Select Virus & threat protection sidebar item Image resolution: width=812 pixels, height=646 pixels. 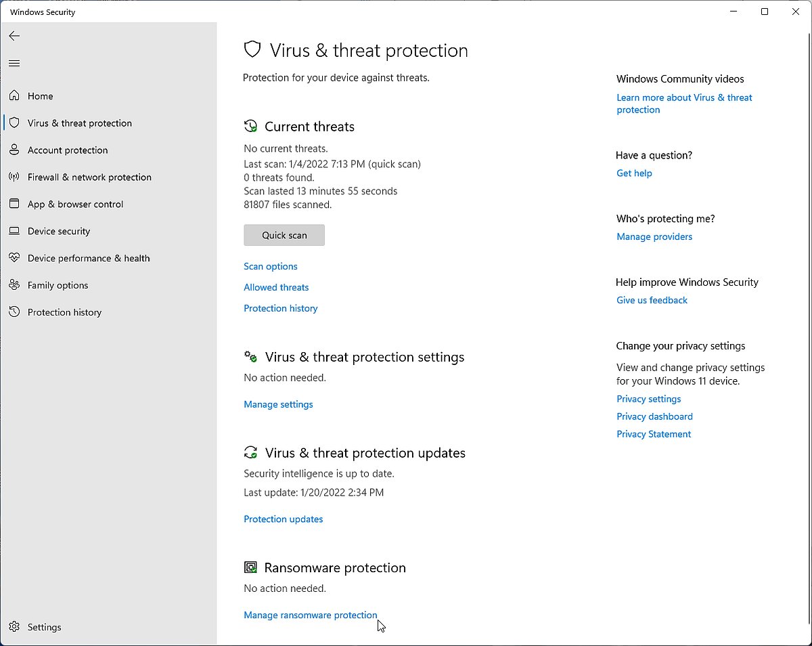[x=79, y=123]
